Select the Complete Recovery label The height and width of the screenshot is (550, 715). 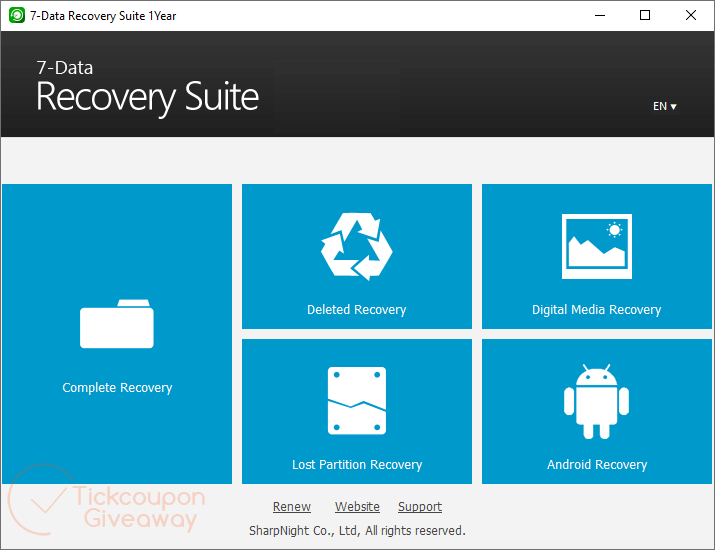[117, 388]
